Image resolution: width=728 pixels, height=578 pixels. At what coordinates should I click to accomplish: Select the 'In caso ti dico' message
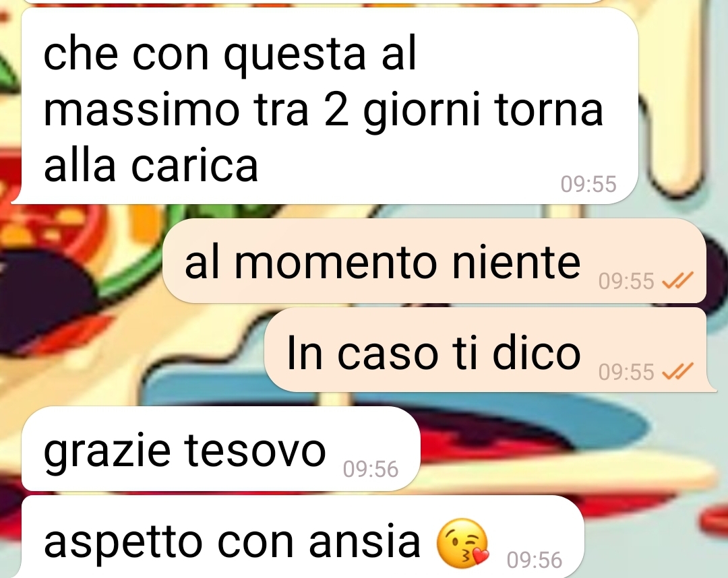click(485, 350)
